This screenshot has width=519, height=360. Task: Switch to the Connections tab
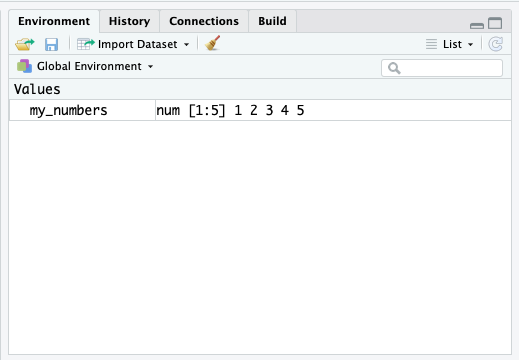pyautogui.click(x=204, y=21)
